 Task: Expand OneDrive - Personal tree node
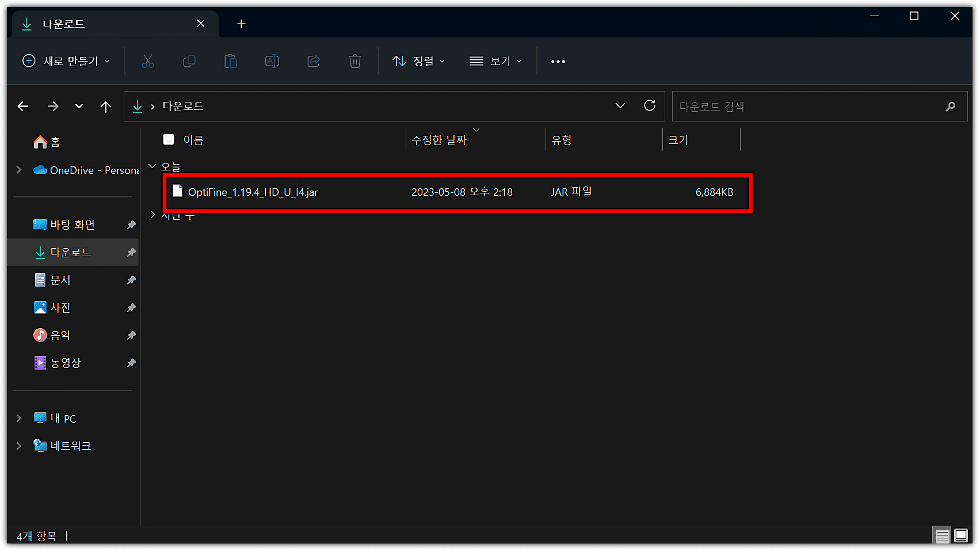(19, 170)
